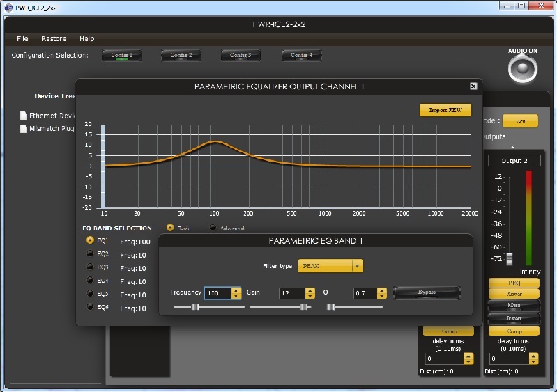Viewport: 557px width, 392px height.
Task: Click the Audio ON speaker icon
Action: pos(523,68)
